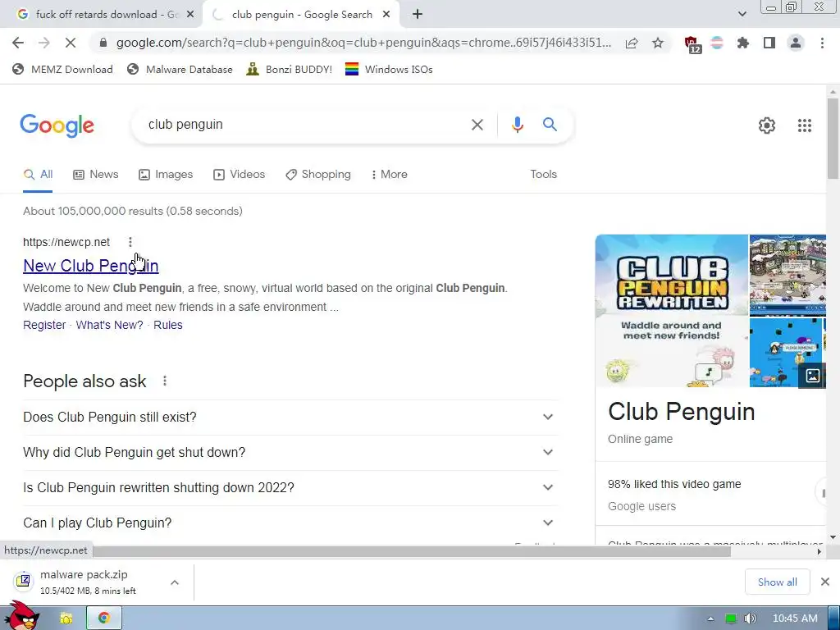Close the downloads bar
840x630 pixels.
(825, 582)
